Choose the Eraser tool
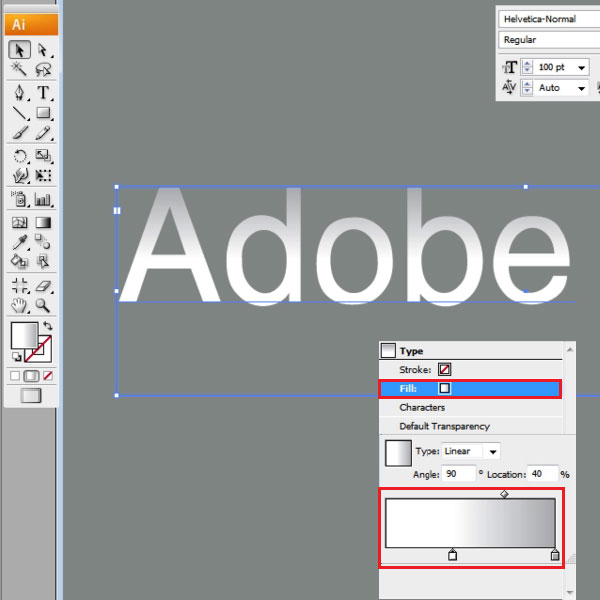The width and height of the screenshot is (600, 600). coord(42,285)
